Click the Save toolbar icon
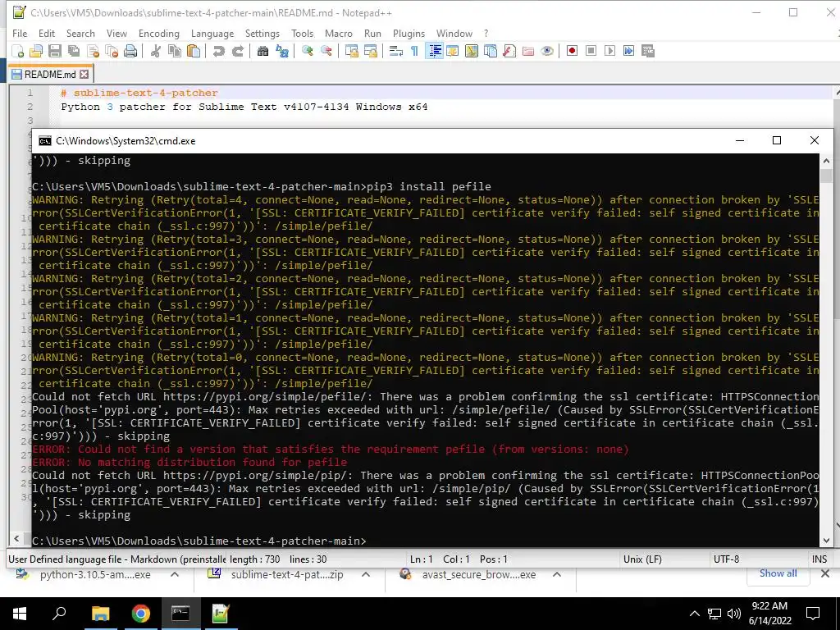Viewport: 840px width, 630px height. (x=55, y=51)
